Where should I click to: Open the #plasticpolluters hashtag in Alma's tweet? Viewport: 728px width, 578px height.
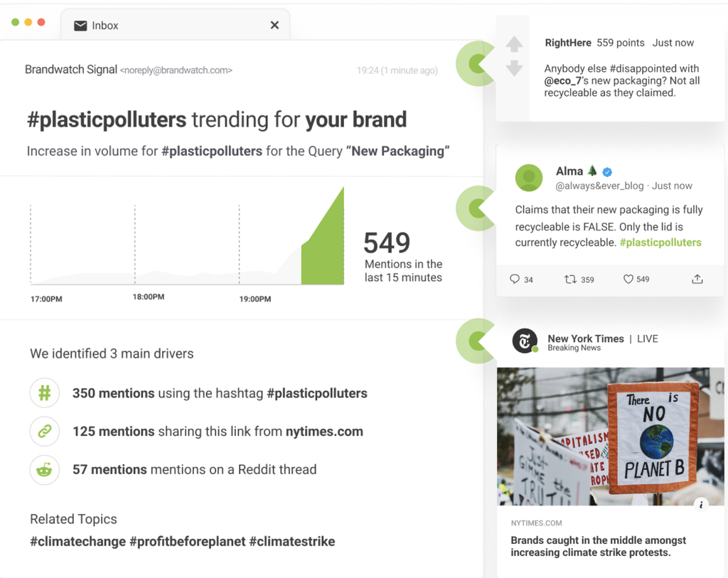[660, 242]
